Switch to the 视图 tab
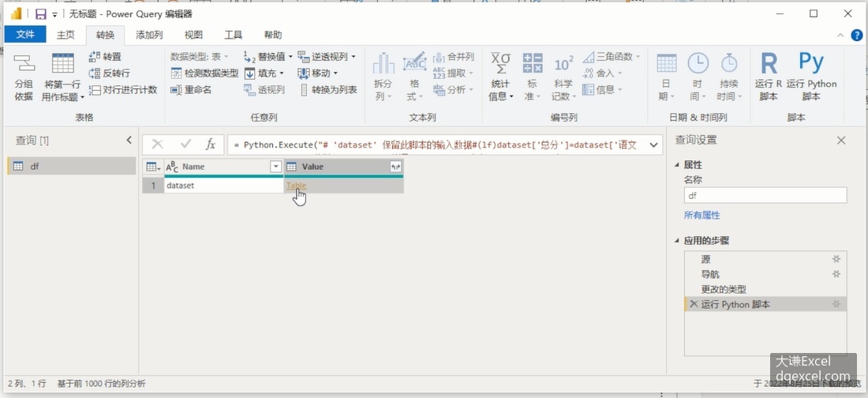Image resolution: width=868 pixels, height=398 pixels. 193,35
